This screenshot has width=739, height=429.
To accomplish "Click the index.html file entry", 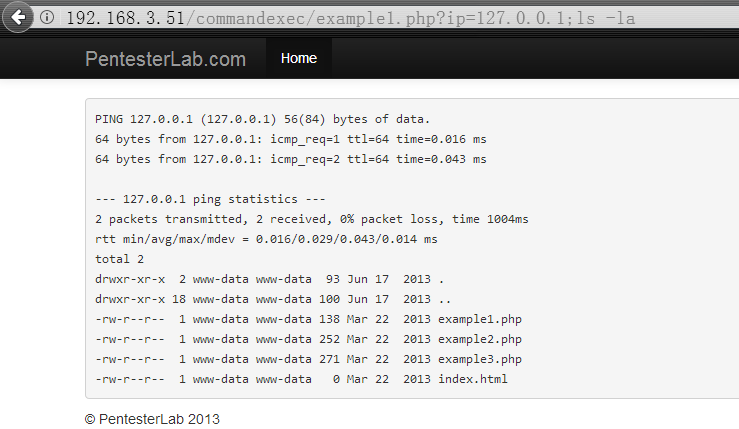I will pyautogui.click(x=473, y=379).
